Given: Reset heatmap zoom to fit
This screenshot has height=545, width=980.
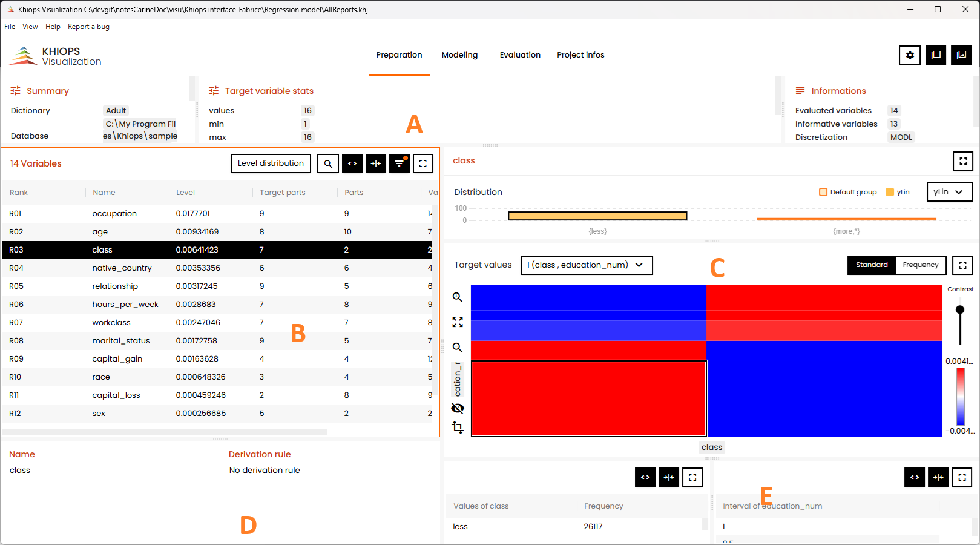Looking at the screenshot, I should pyautogui.click(x=458, y=322).
